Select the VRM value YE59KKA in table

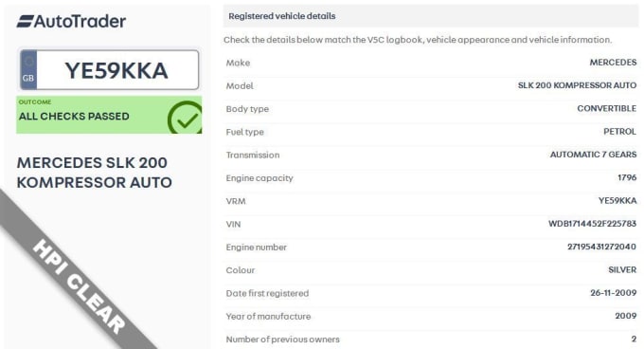pos(617,201)
